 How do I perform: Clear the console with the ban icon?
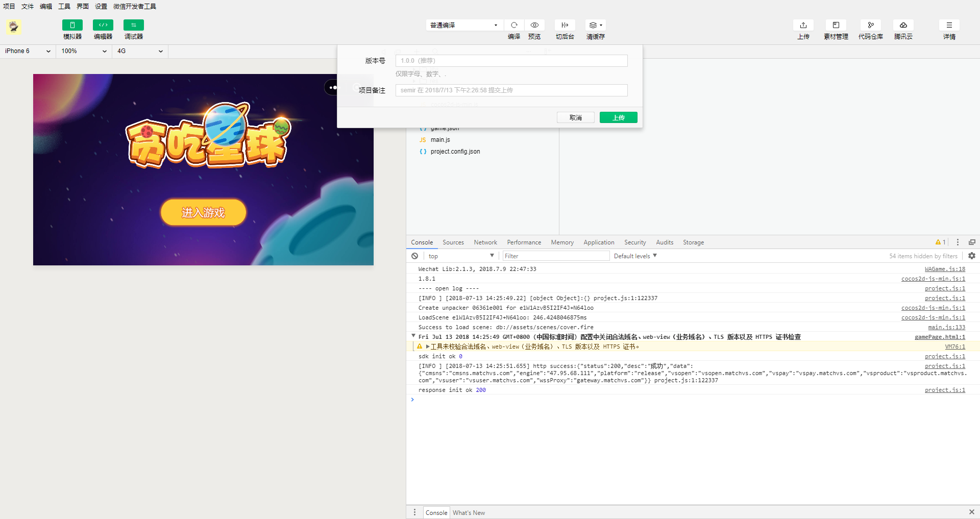coord(415,256)
